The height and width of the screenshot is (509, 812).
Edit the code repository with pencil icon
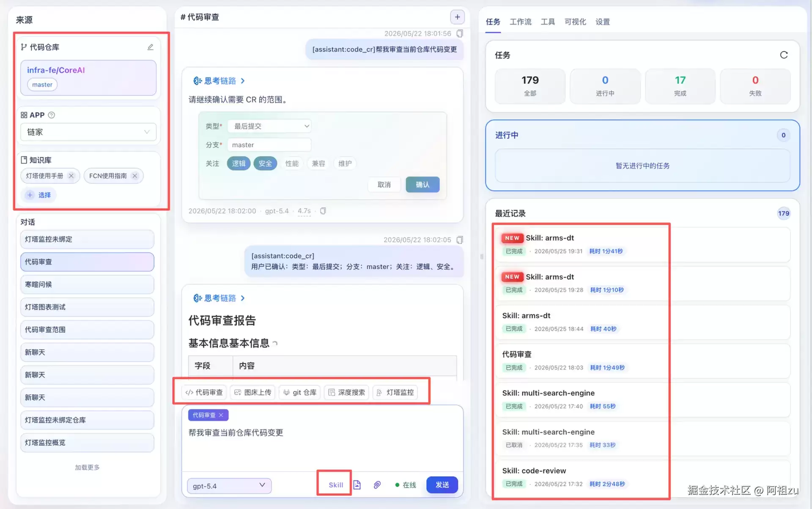[x=150, y=47]
